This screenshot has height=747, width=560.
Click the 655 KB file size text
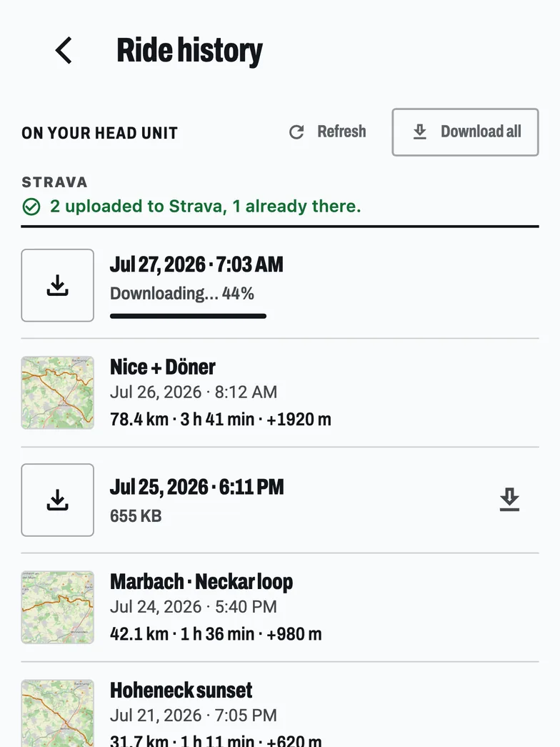136,516
